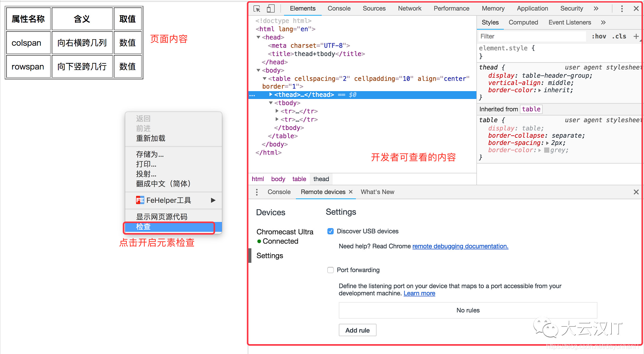Viewport: 644px width, 354px height.
Task: Expand border-color shorthand in thead rule
Action: coord(540,90)
